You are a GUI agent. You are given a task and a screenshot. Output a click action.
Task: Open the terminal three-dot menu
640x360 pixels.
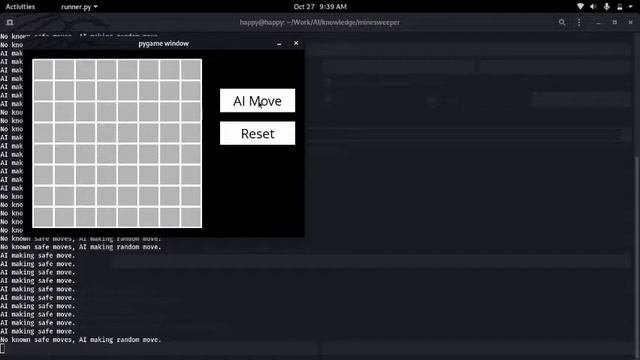pos(579,22)
